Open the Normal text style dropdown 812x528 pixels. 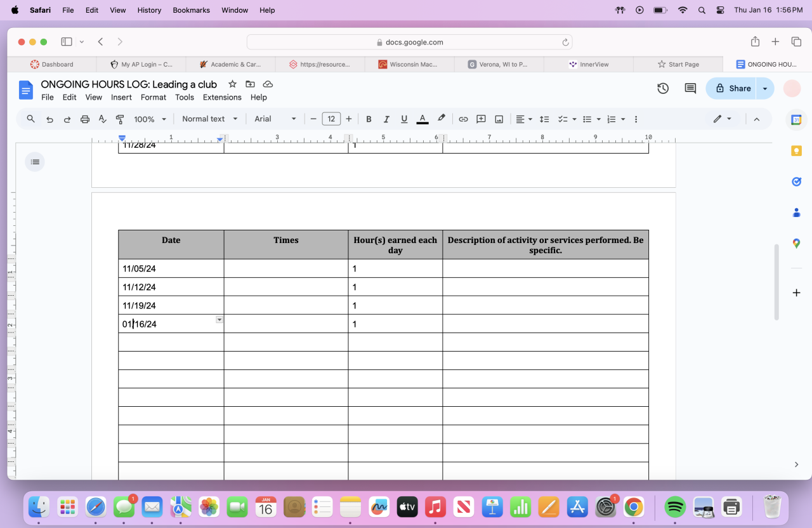[209, 119]
